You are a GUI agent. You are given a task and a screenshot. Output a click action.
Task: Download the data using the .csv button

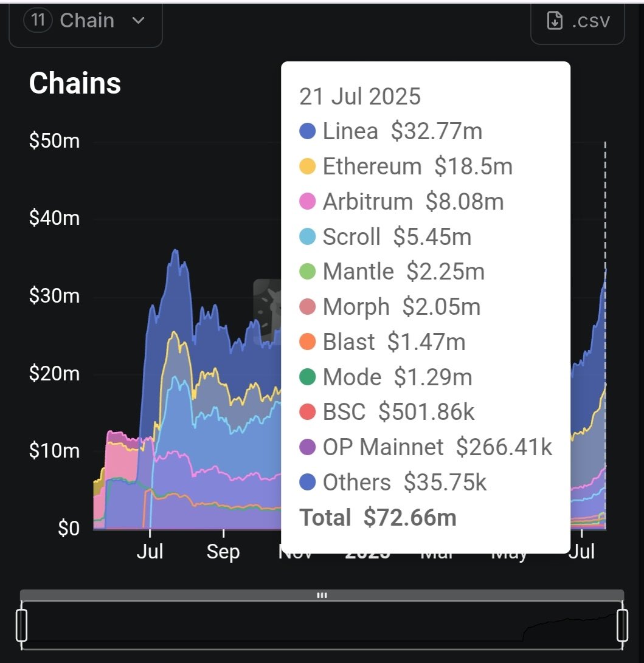pyautogui.click(x=578, y=22)
